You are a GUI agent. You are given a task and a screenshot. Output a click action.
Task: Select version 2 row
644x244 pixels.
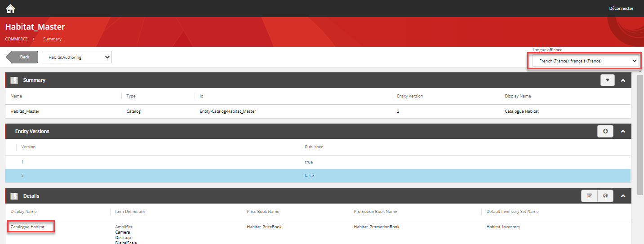click(318, 176)
